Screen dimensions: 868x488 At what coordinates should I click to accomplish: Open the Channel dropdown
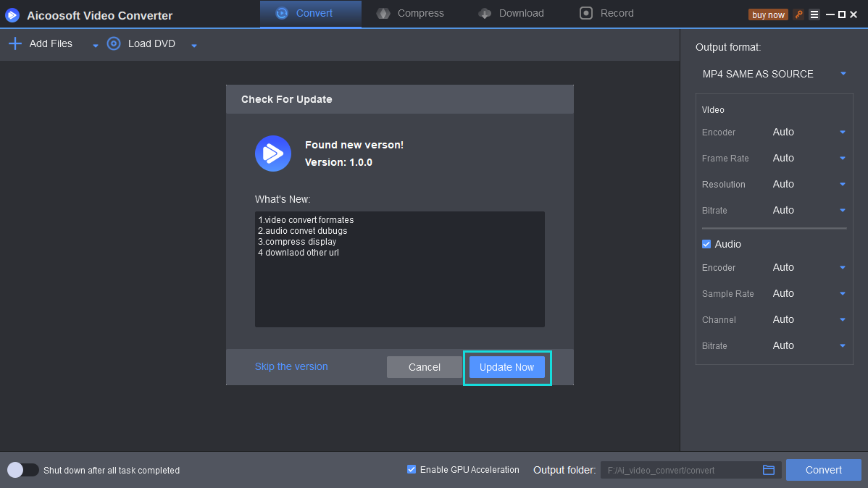pos(809,319)
